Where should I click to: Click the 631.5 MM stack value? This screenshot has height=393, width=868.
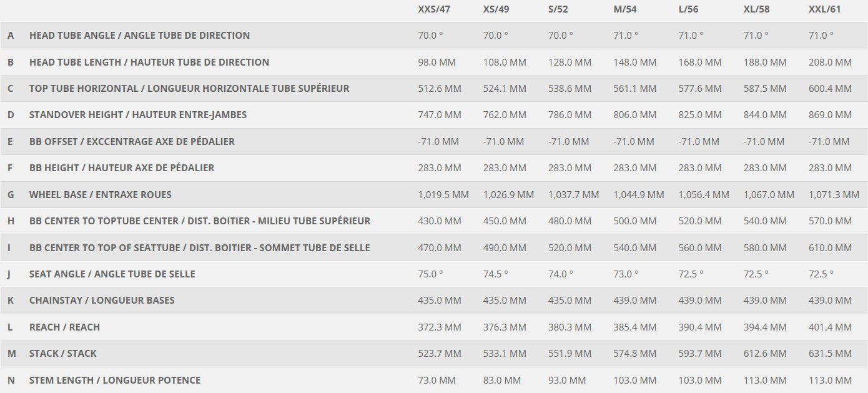pyautogui.click(x=830, y=354)
